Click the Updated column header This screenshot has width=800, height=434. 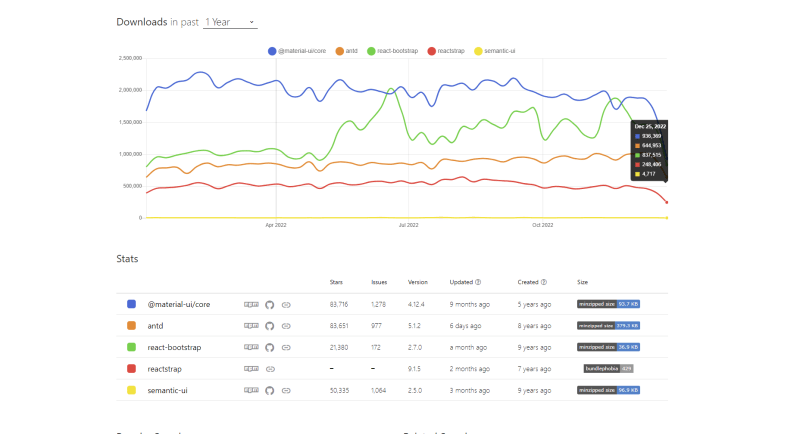(x=461, y=282)
